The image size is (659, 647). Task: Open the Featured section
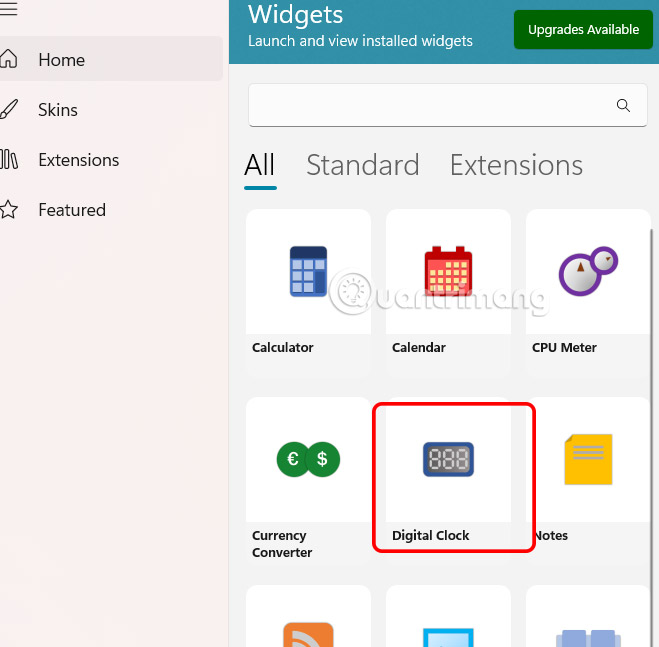coord(72,210)
